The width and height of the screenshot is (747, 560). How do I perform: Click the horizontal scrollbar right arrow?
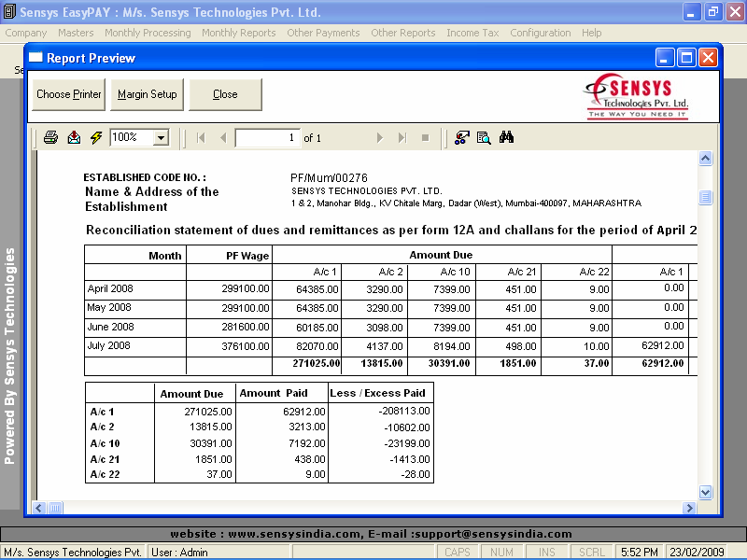(688, 508)
